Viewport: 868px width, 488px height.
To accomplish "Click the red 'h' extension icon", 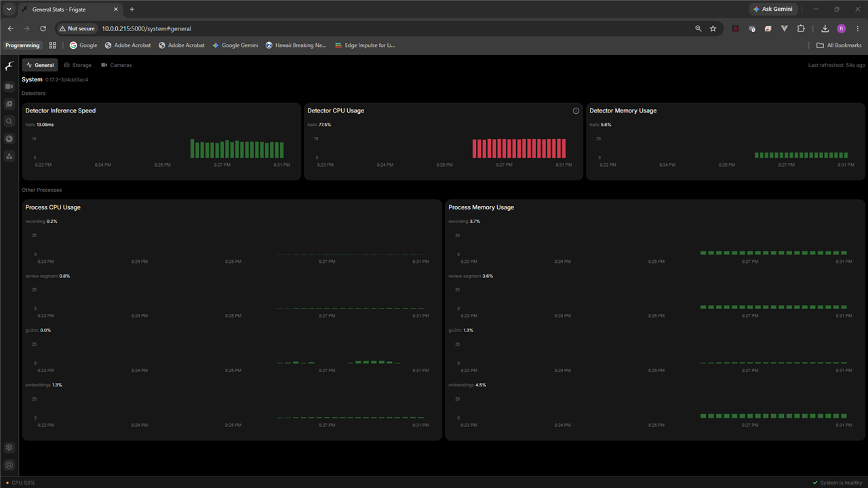I will [735, 28].
